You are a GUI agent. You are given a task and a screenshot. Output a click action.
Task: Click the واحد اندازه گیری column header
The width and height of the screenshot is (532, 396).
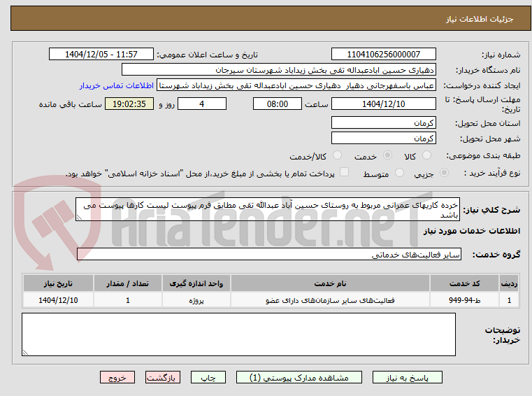pyautogui.click(x=196, y=283)
